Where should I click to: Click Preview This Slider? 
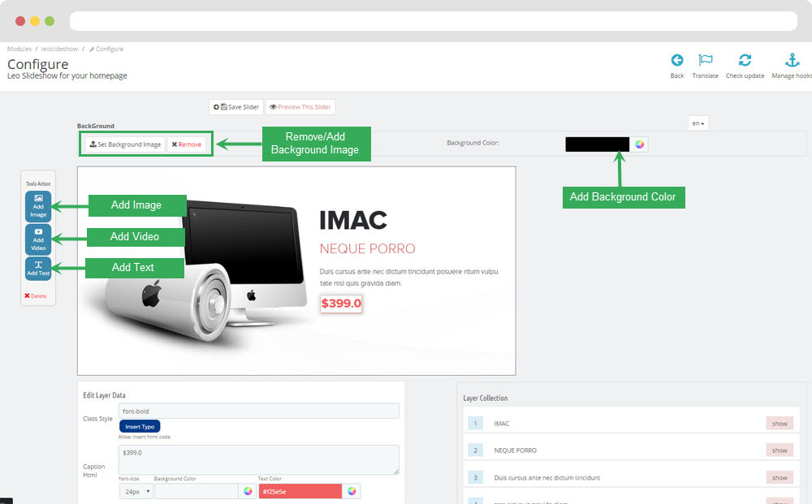click(300, 107)
